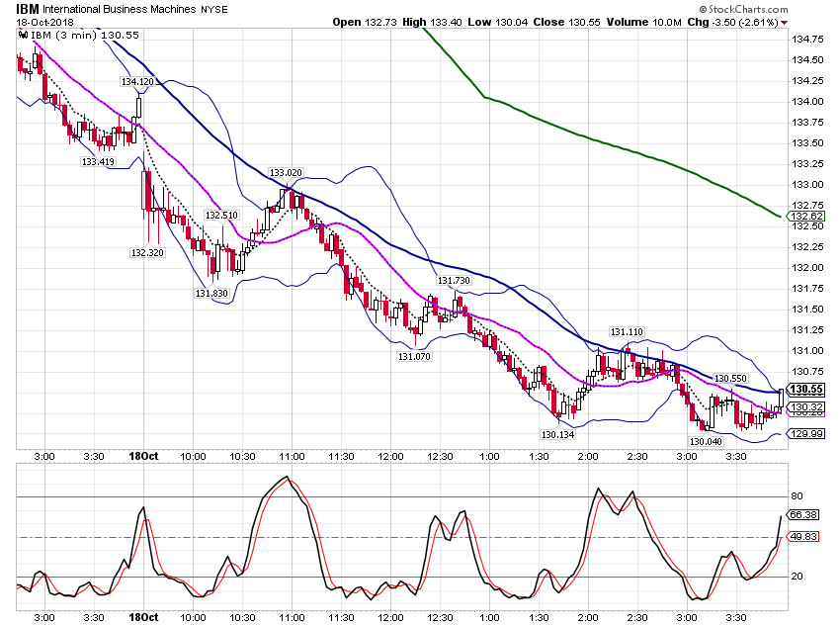The image size is (840, 626).
Task: Click the green 132.62 moving average tag
Action: click(x=806, y=216)
